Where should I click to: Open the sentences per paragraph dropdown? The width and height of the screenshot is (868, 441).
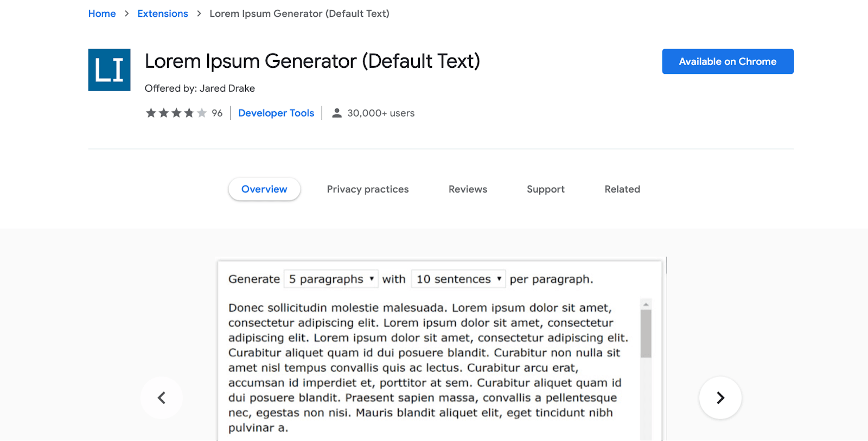click(457, 279)
